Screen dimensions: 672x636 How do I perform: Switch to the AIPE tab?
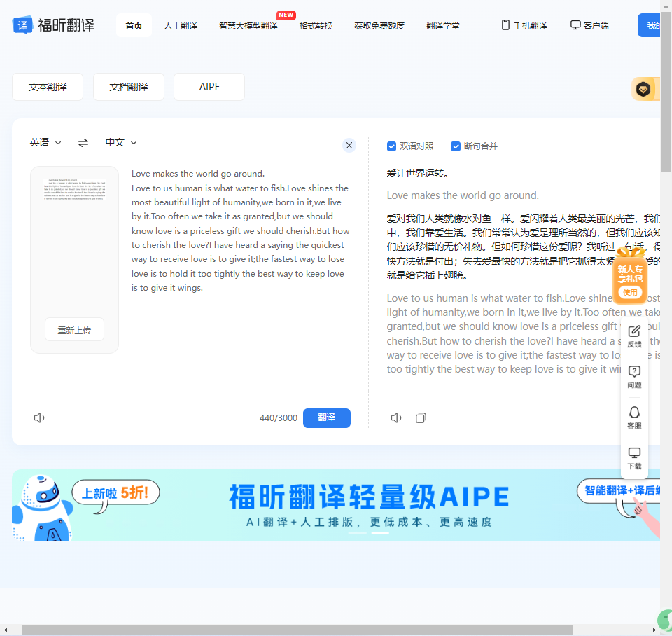(x=209, y=87)
